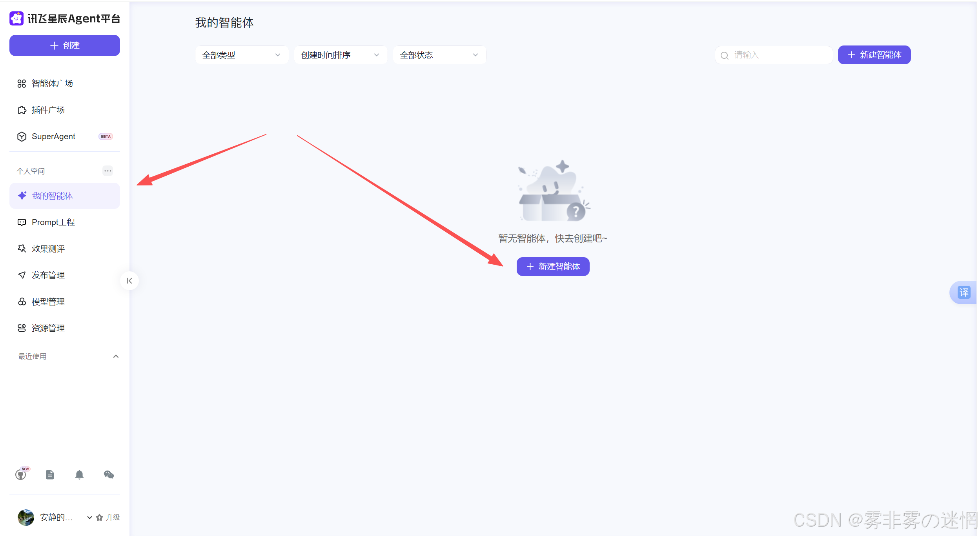The width and height of the screenshot is (980, 536).
Task: Open the 全部类型 type dropdown
Action: 242,55
